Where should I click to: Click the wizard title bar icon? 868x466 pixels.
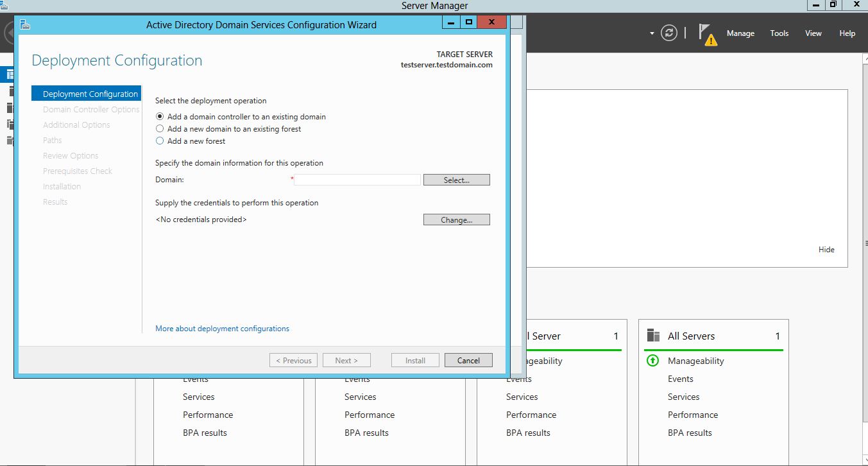click(25, 24)
